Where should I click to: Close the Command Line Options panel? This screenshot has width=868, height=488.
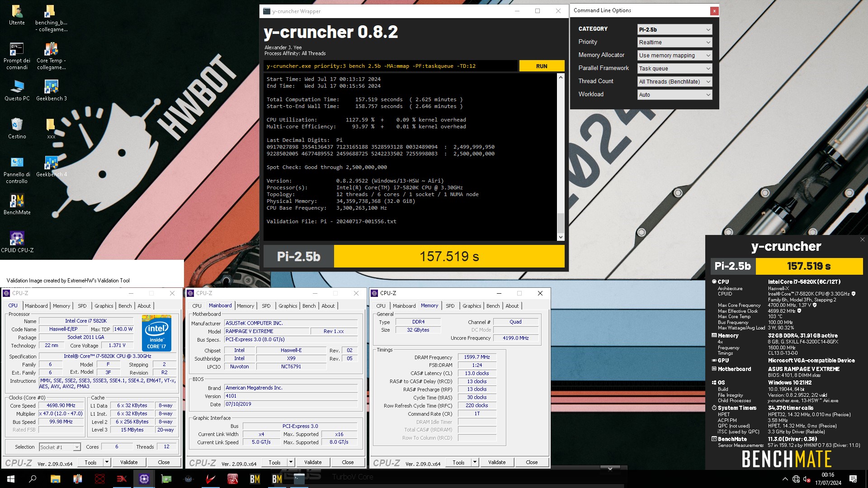pyautogui.click(x=714, y=11)
